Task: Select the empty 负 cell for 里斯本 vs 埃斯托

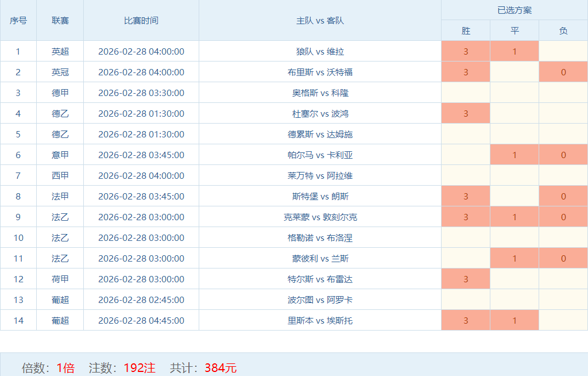Action: tap(563, 320)
